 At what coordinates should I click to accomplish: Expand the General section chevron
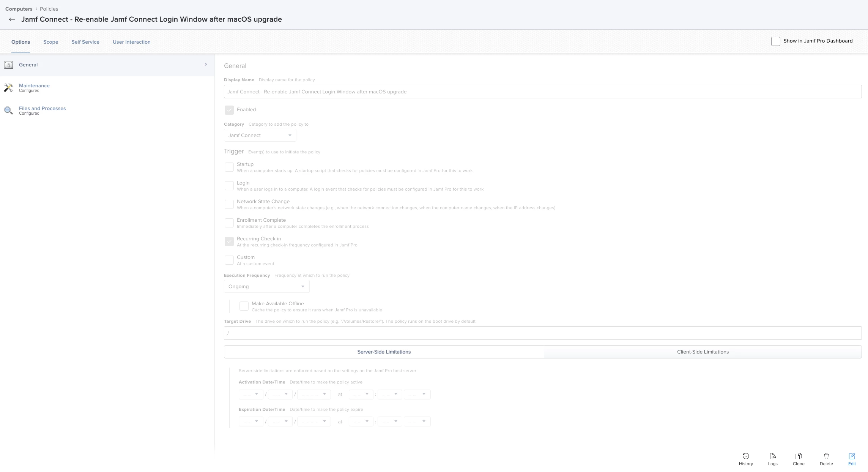[x=206, y=65]
